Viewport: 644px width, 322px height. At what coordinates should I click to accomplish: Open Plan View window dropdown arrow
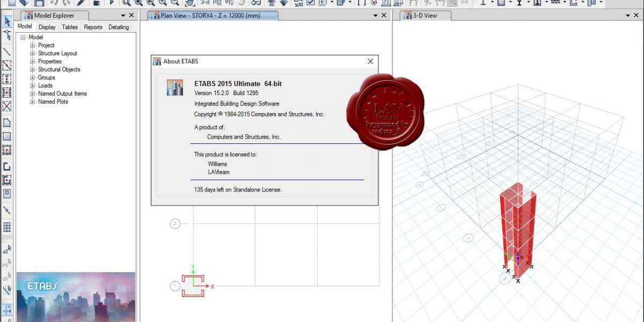tap(375, 16)
